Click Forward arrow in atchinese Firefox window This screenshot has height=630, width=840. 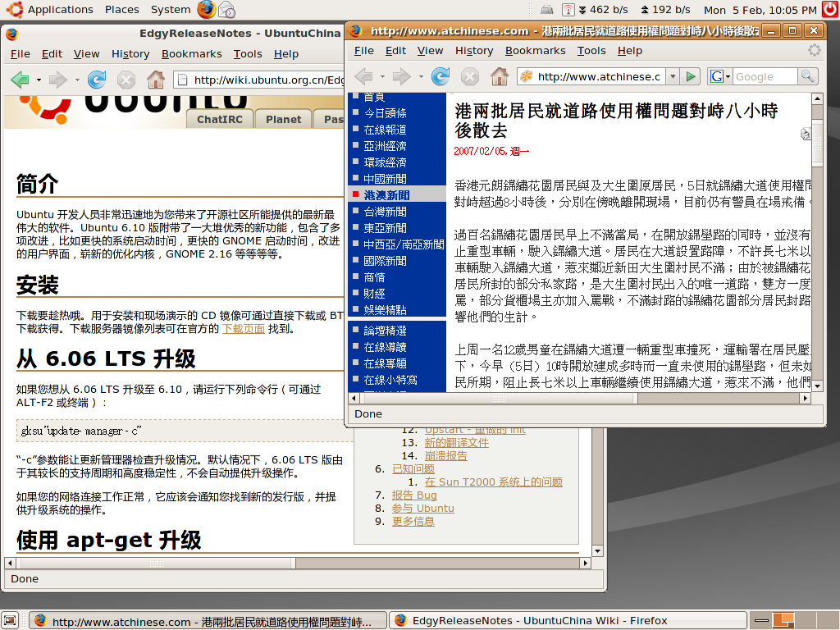click(401, 76)
